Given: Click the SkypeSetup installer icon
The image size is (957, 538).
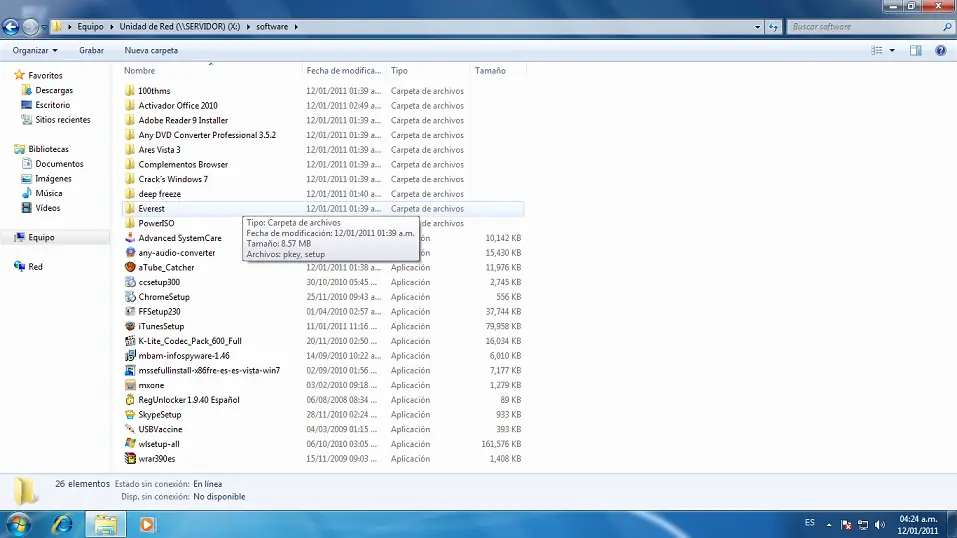Looking at the screenshot, I should pos(130,414).
